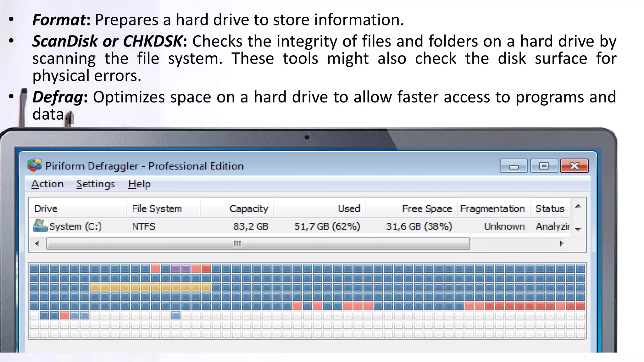
Task: Click the first red block in top map row
Action: [156, 269]
